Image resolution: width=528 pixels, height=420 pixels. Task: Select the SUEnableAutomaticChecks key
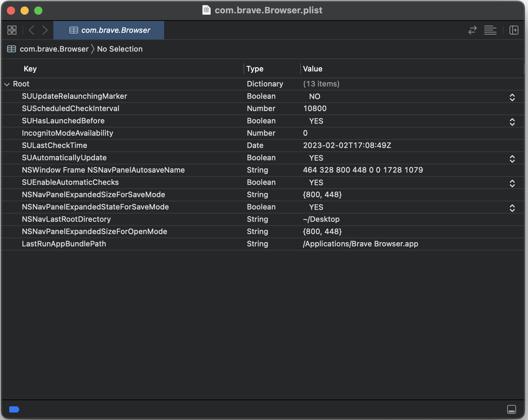point(70,182)
